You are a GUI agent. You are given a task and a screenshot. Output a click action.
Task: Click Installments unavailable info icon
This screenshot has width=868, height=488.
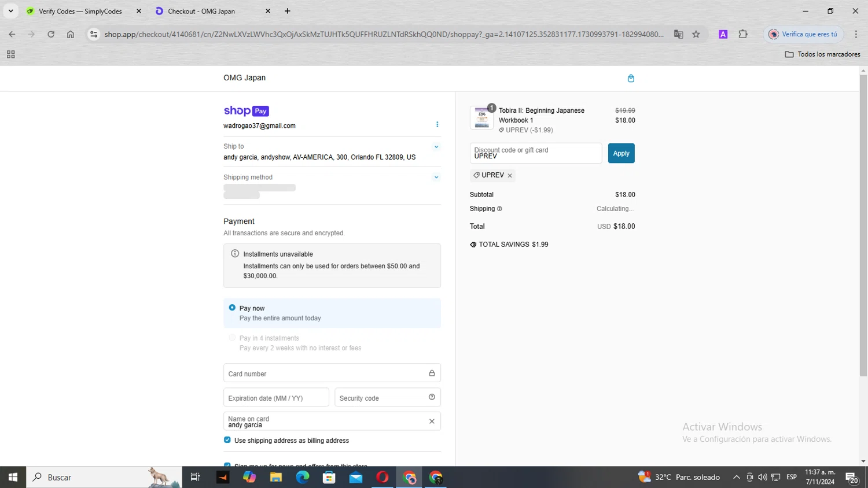(x=235, y=254)
